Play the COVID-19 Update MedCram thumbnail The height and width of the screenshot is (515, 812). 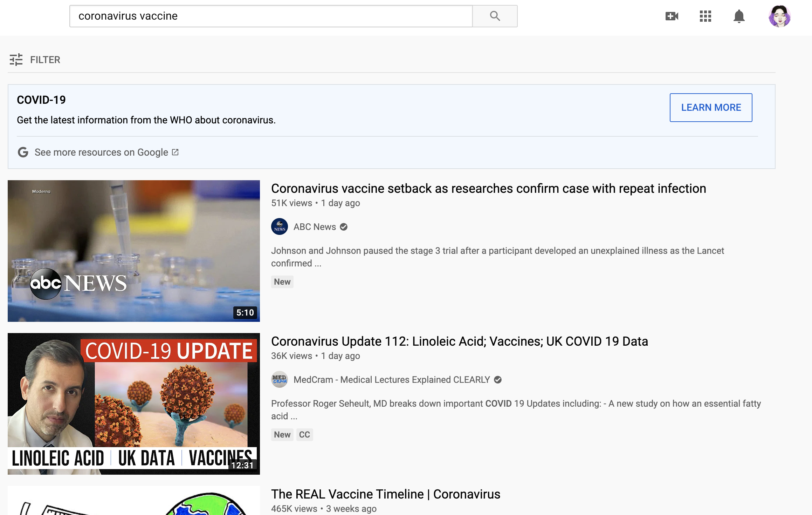[134, 404]
